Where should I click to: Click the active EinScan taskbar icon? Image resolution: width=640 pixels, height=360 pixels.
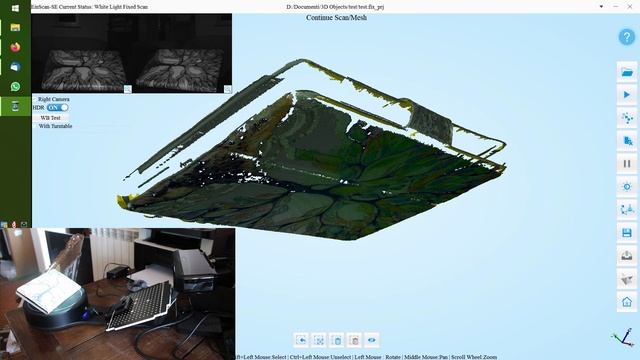click(x=16, y=106)
